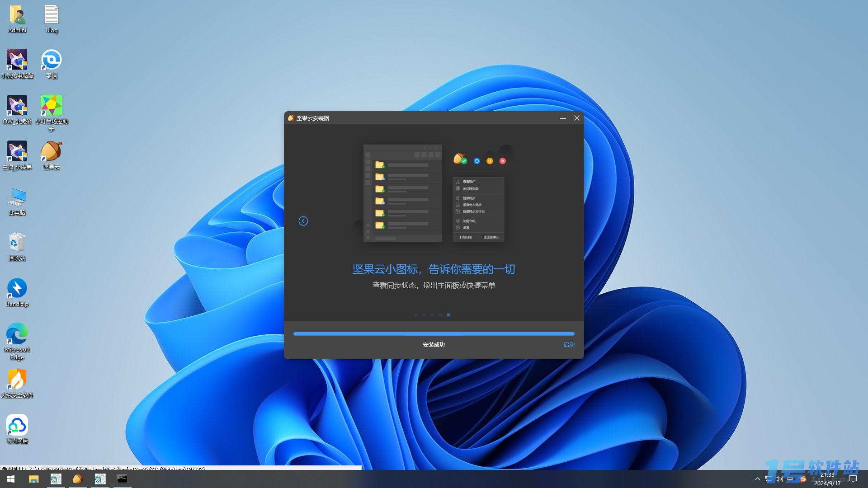Go back to the previous installer slide
This screenshot has width=868, height=488.
[303, 221]
